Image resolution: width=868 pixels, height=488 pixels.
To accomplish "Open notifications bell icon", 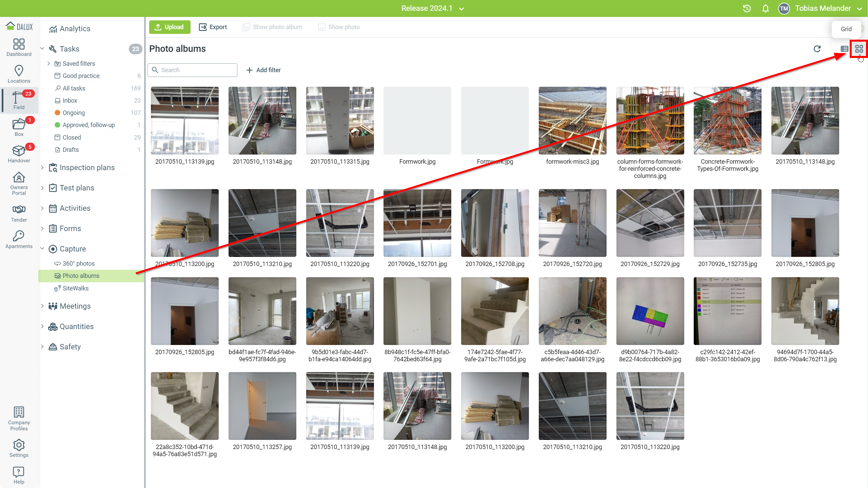I will 765,8.
